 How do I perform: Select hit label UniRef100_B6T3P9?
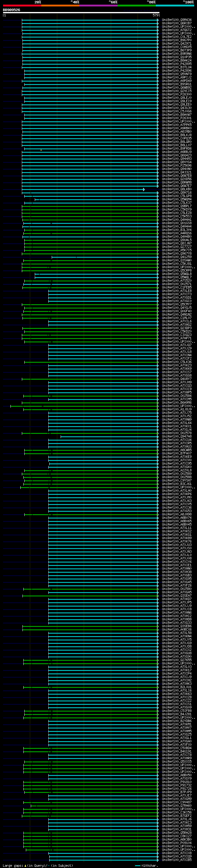point(177,50)
